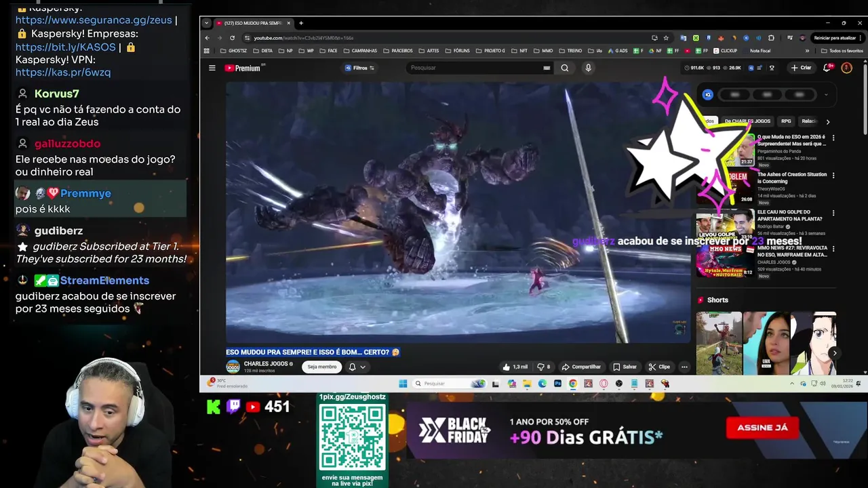Open options for Ashes of Creation video
Viewport: 868px width, 488px height.
point(833,175)
